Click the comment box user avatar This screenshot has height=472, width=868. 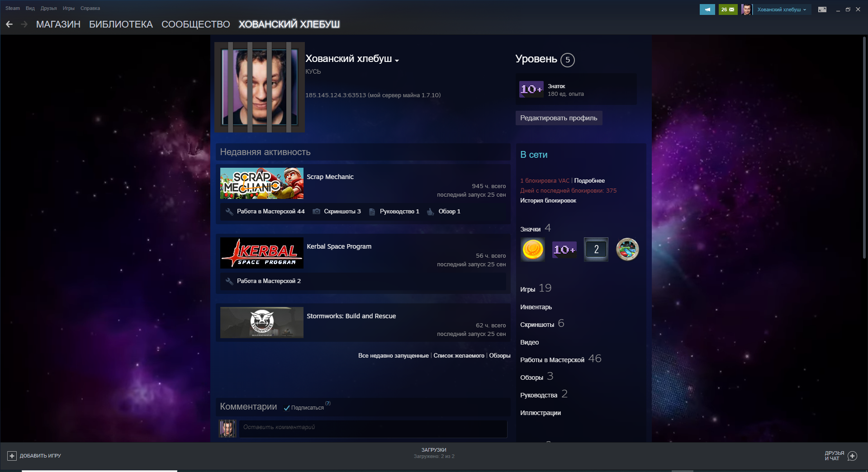228,429
